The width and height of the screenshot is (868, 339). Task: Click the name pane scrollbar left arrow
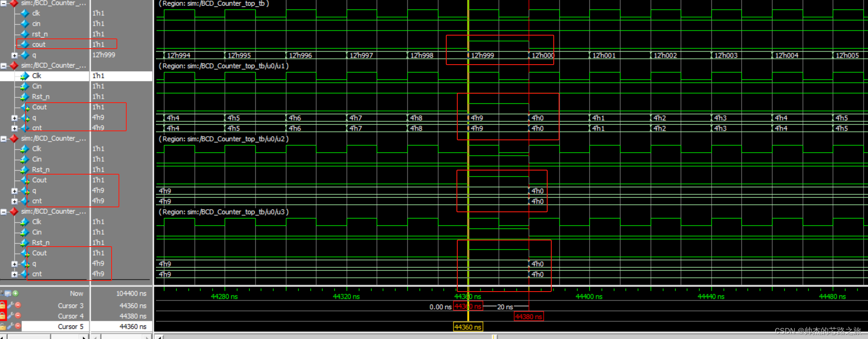pos(3,337)
